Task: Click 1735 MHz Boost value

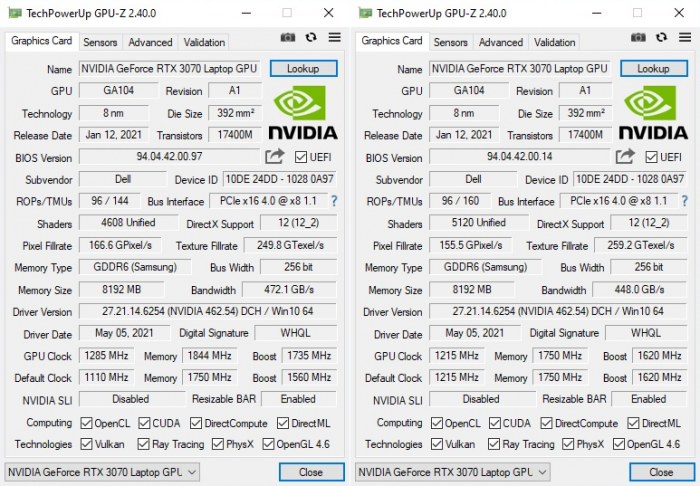Action: pos(309,356)
